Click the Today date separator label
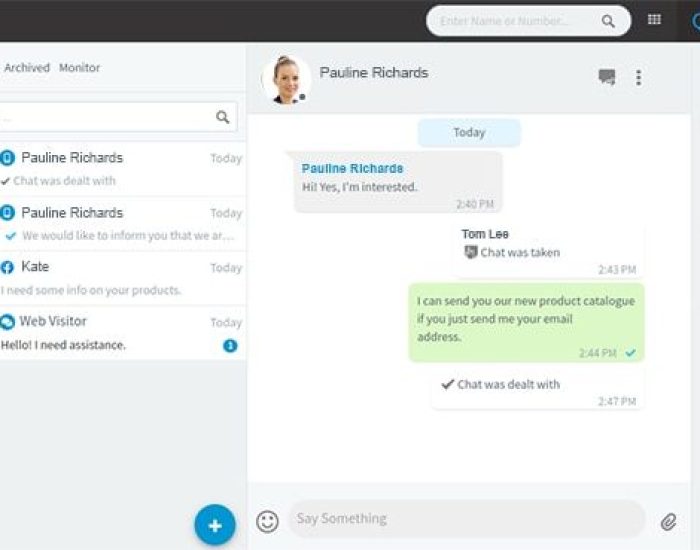The width and height of the screenshot is (700, 550). 469,133
